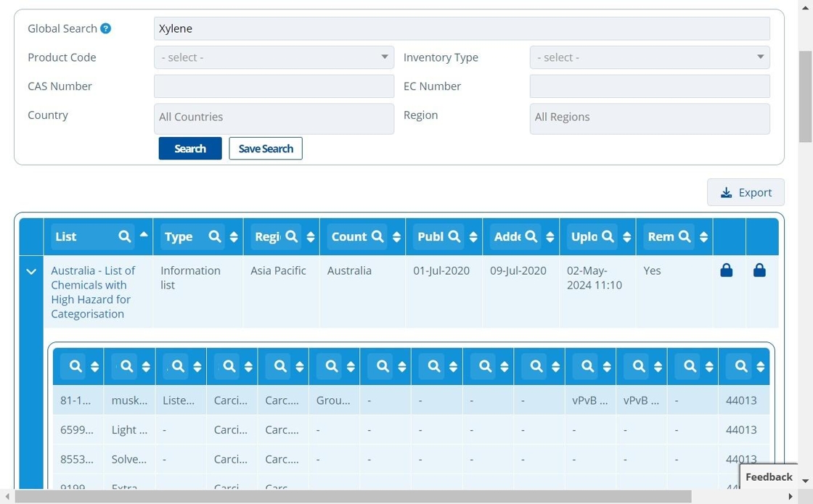Click search icon in Type column header
This screenshot has width=813, height=504.
pyautogui.click(x=215, y=236)
